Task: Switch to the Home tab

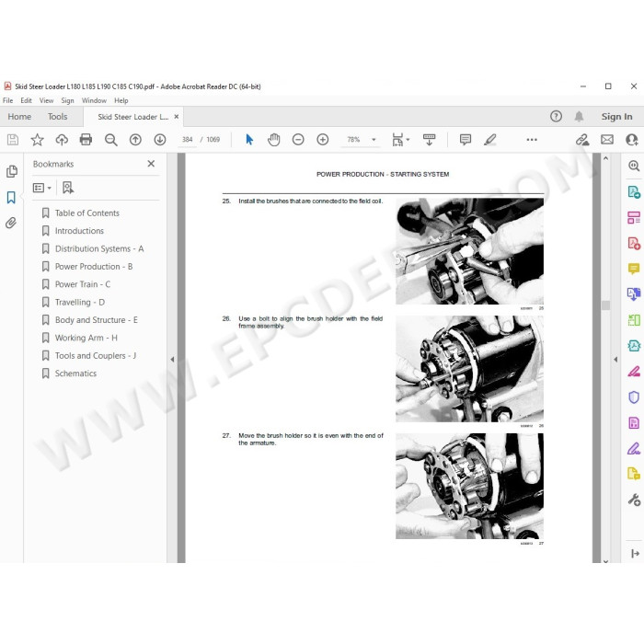Action: pyautogui.click(x=19, y=117)
